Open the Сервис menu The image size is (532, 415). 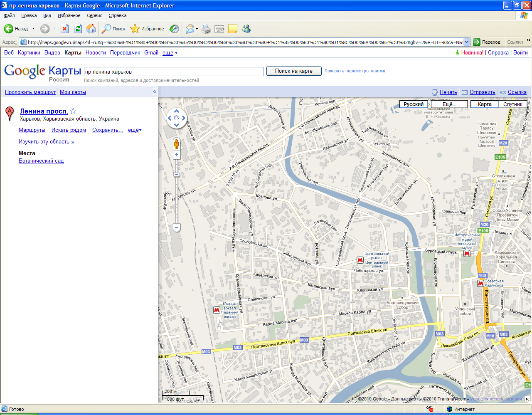click(94, 15)
